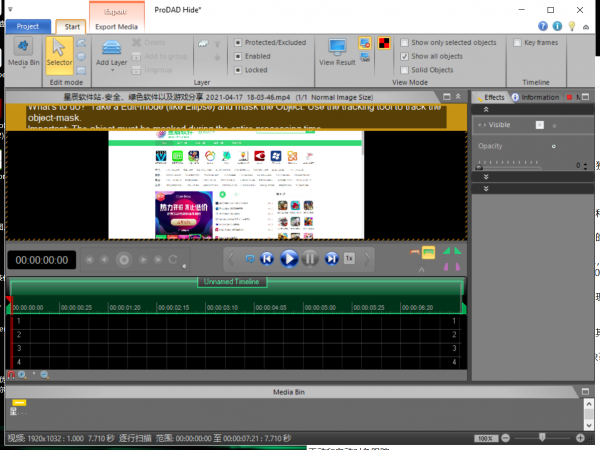Click the pink left range marker
The image size is (600, 450).
pyautogui.click(x=446, y=267)
